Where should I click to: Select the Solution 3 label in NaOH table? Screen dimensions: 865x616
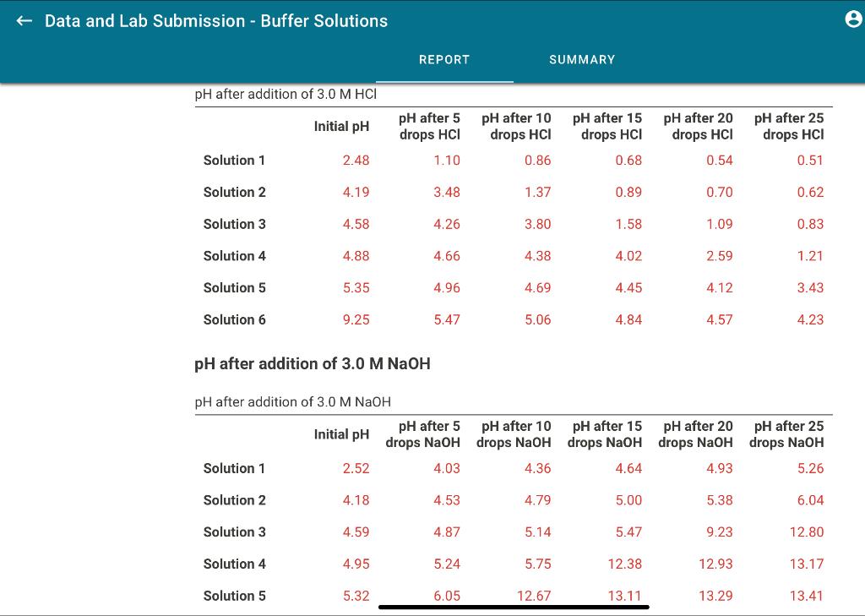click(x=234, y=532)
